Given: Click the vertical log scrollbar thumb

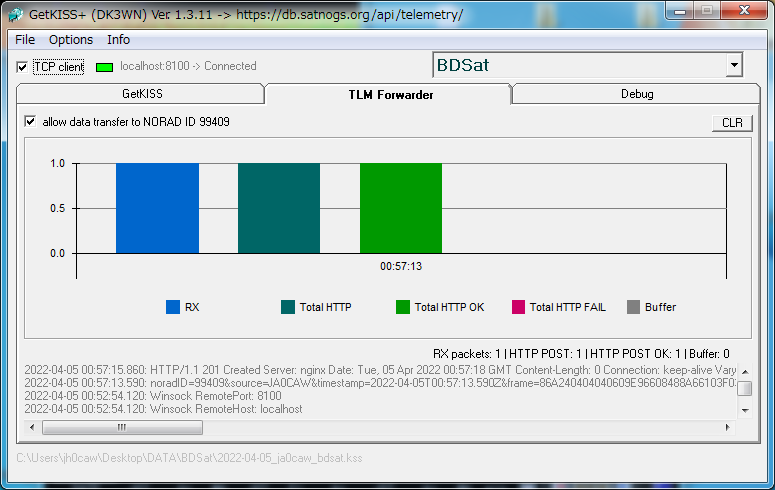Looking at the screenshot, I should coord(745,388).
